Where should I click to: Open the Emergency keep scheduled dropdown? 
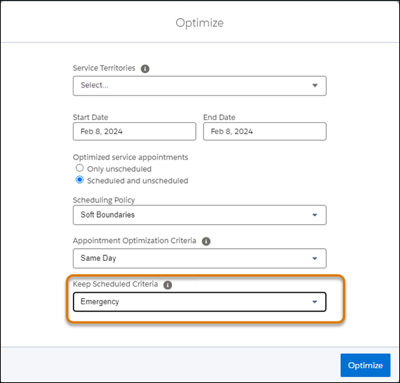coord(200,302)
